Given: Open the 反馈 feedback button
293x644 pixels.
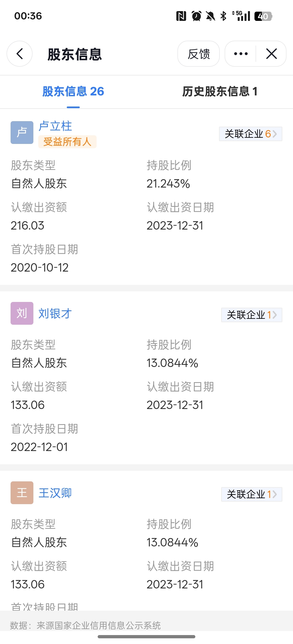Looking at the screenshot, I should pyautogui.click(x=199, y=54).
